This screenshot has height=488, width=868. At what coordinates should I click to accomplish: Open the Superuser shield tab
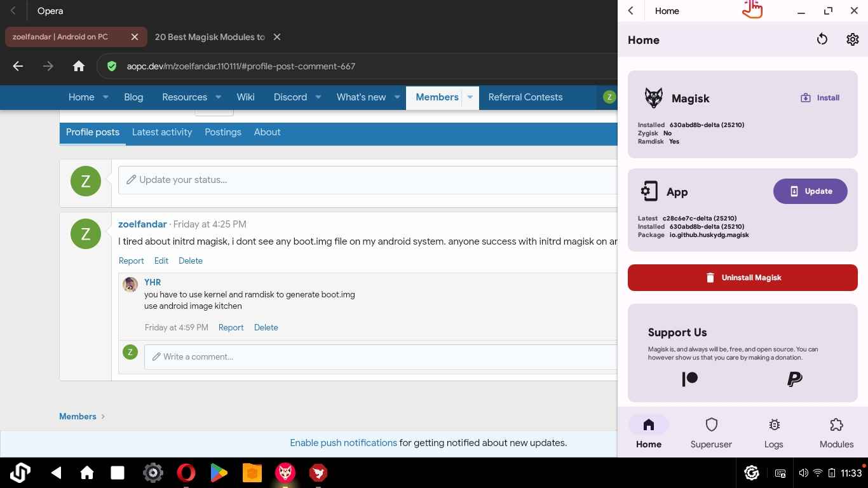pos(711,433)
